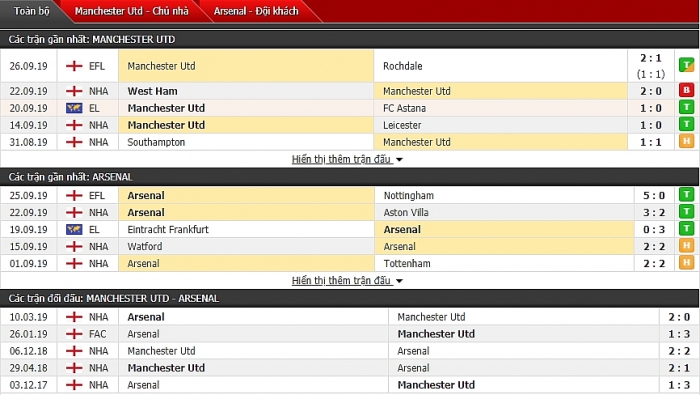The width and height of the screenshot is (700, 395).
Task: Click the England flag on 25.09.19 Nottingham row
Action: point(74,195)
